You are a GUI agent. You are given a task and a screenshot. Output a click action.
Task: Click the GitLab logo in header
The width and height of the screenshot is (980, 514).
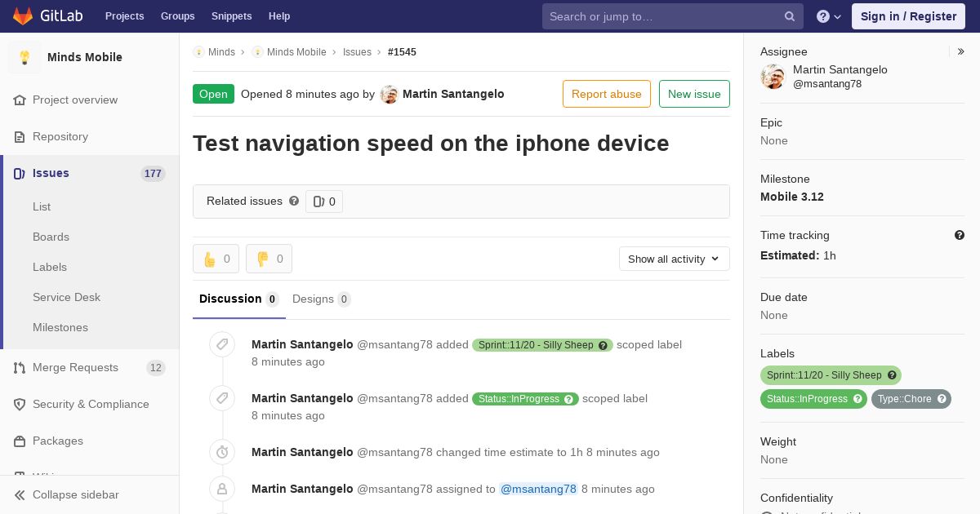pyautogui.click(x=47, y=16)
